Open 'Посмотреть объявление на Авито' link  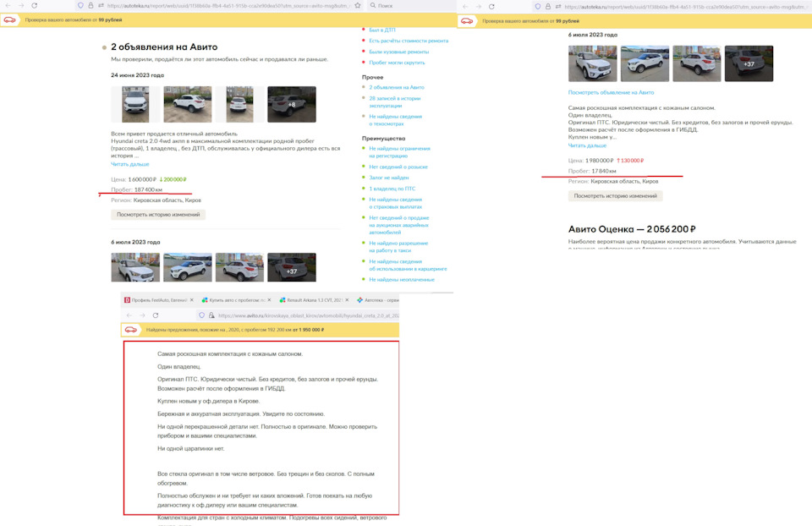[611, 92]
